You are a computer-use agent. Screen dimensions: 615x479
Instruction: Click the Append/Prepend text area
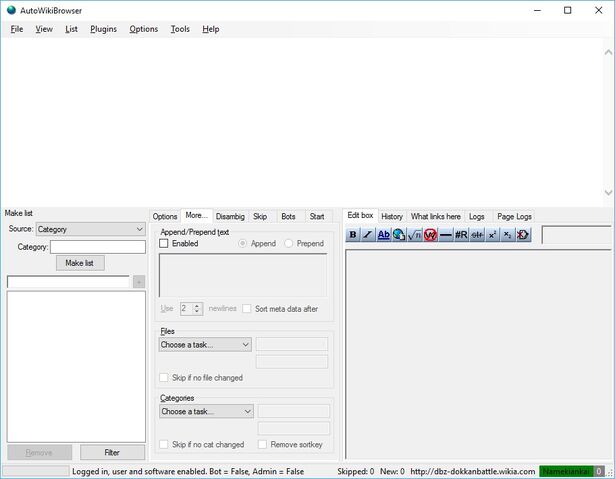pyautogui.click(x=243, y=275)
